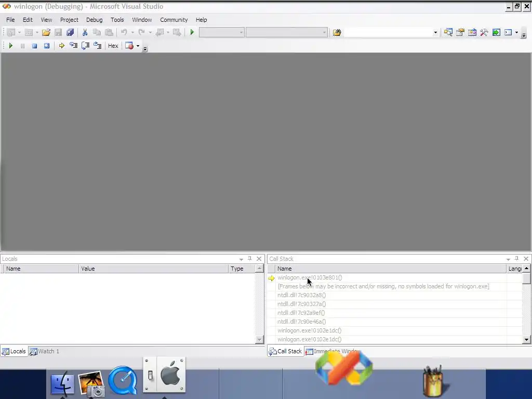Open the Edit menu

coord(28,20)
